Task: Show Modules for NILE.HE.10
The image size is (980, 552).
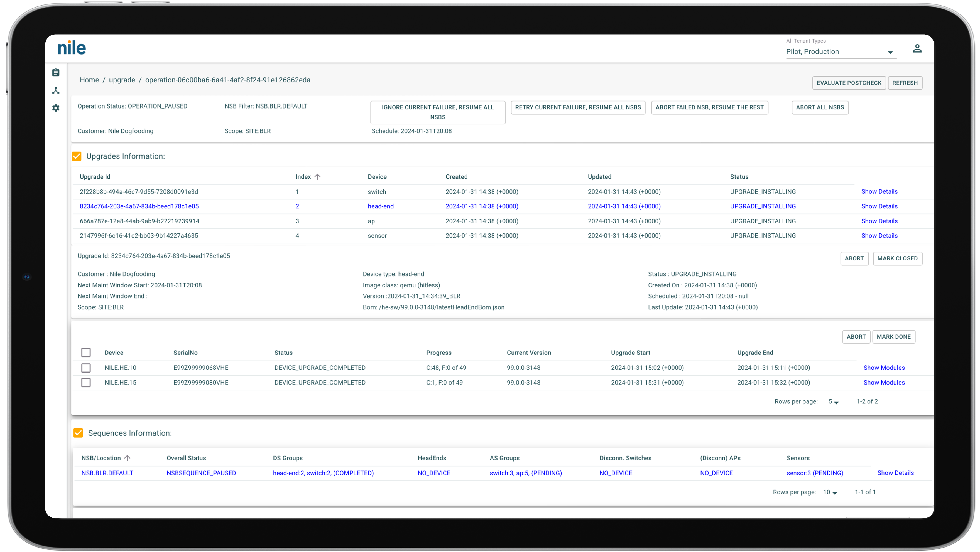Action: [884, 368]
